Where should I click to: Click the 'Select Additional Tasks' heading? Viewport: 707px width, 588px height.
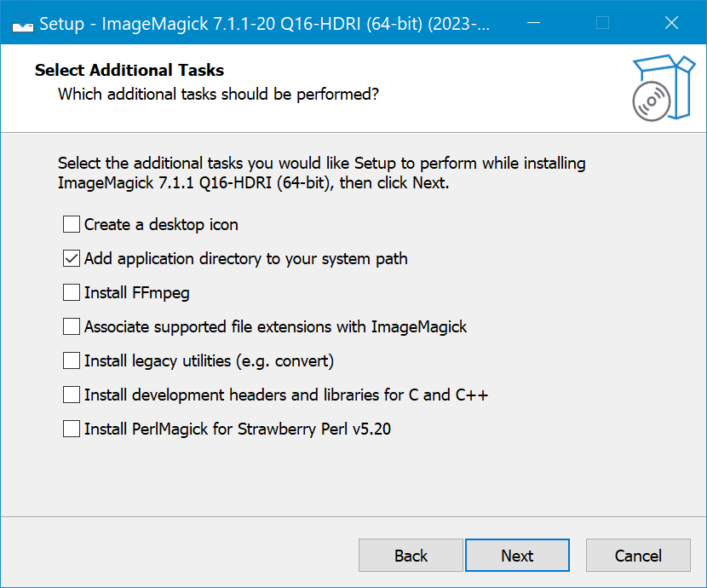click(129, 70)
